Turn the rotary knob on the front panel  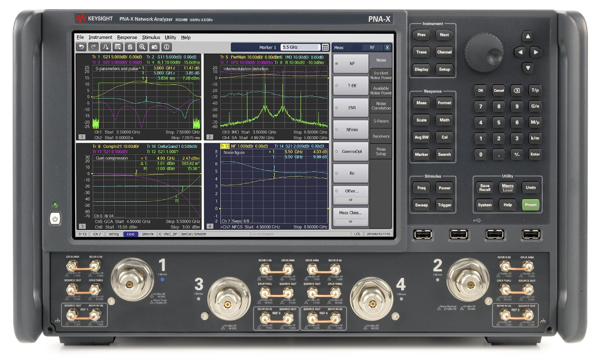pos(484,52)
